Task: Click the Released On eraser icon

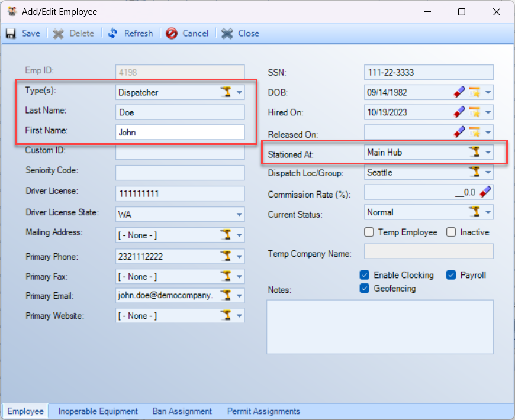Action: coord(459,133)
